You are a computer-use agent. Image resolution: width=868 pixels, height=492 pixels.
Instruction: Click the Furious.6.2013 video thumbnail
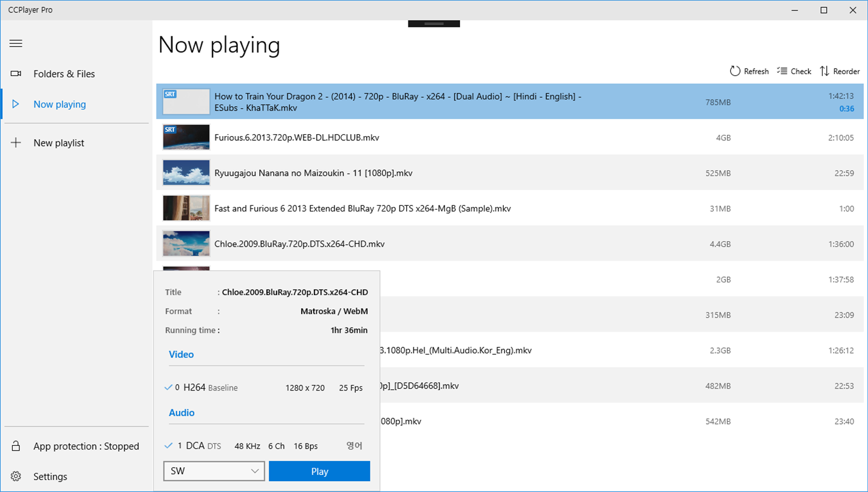tap(186, 137)
